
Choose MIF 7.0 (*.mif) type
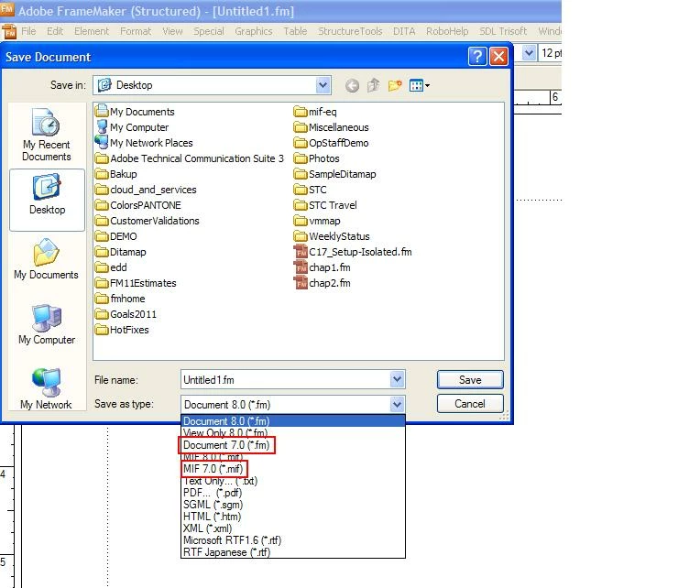[293, 469]
